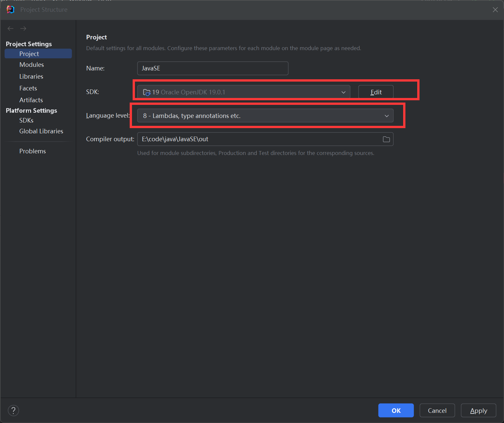Click the forward navigation arrow
Viewport: 504px width, 423px height.
[23, 29]
